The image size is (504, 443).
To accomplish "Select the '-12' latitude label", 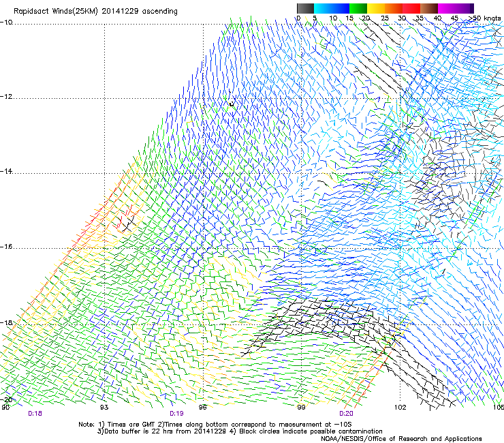I will 6,97.
